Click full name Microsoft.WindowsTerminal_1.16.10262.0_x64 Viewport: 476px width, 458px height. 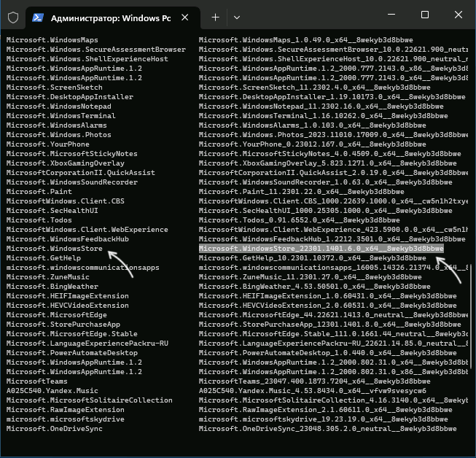click(324, 116)
